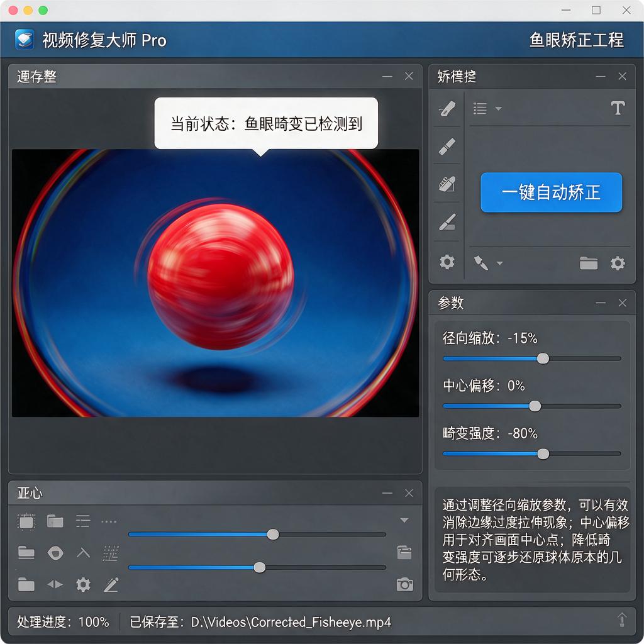Select the pen-with-baseline tool in the sidebar

click(x=447, y=222)
